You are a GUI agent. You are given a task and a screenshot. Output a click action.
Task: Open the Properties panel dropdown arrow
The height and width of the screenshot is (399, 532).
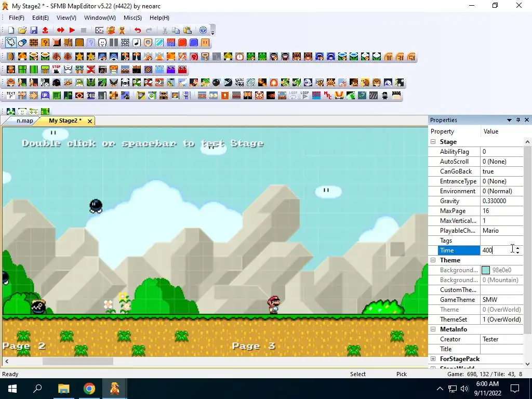509,120
